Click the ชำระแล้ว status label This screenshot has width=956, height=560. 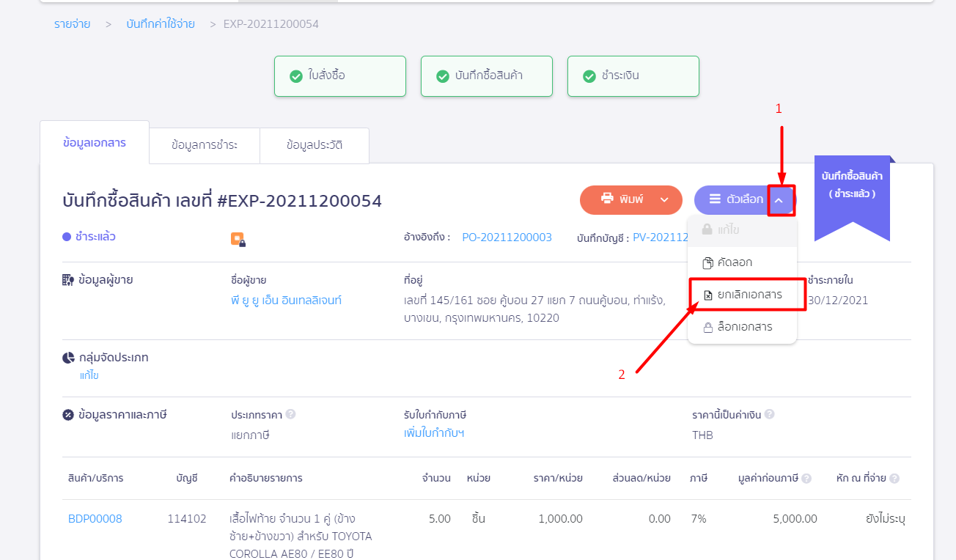pyautogui.click(x=95, y=237)
